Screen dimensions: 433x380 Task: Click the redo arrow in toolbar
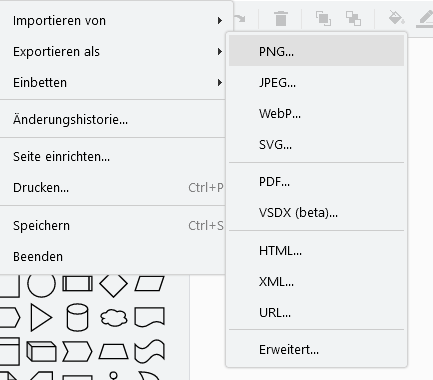(x=239, y=18)
